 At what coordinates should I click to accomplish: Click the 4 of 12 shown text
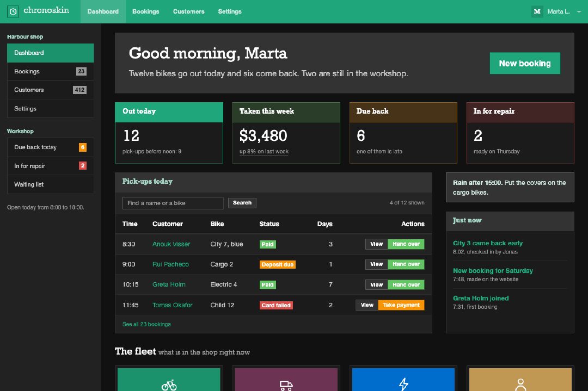click(x=407, y=203)
